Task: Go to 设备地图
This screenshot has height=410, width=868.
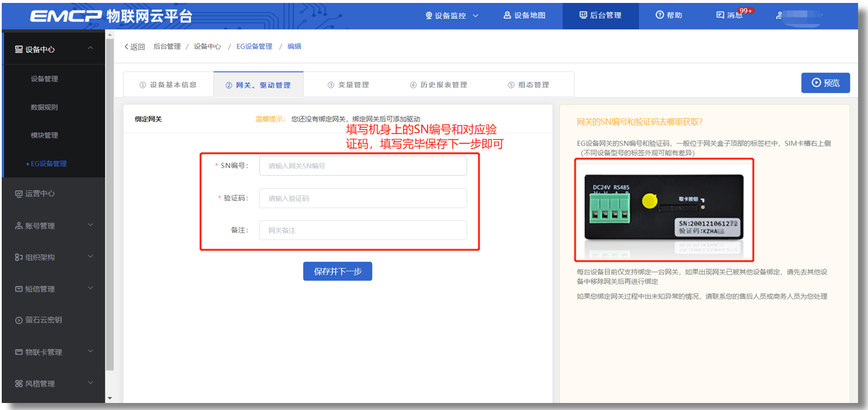Action: (x=524, y=15)
